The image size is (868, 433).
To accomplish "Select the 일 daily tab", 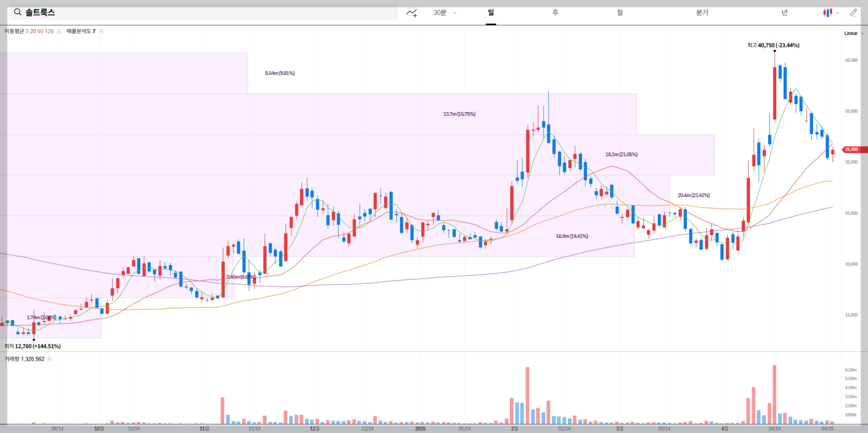I will (491, 13).
